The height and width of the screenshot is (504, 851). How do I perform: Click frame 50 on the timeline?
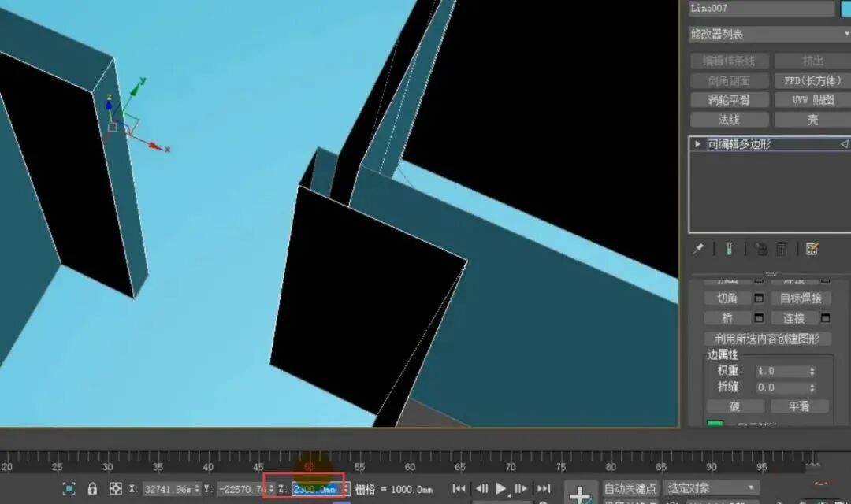pyautogui.click(x=309, y=466)
